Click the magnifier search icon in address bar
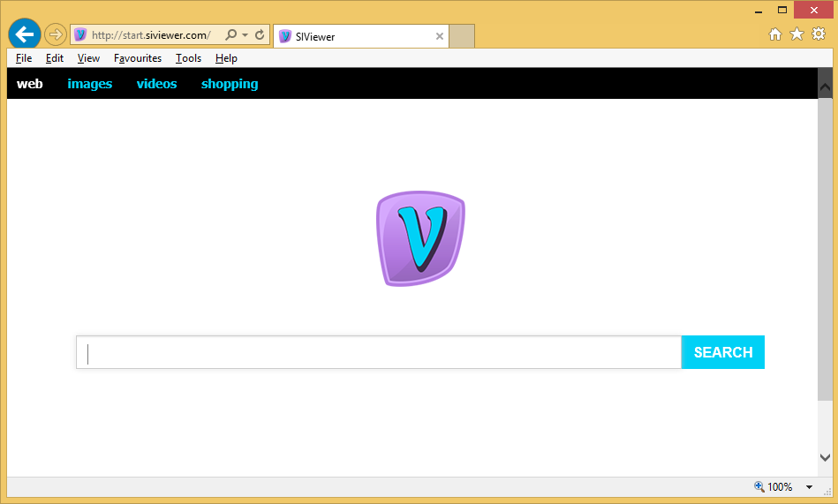Screen dimensions: 838x504 (x=230, y=34)
